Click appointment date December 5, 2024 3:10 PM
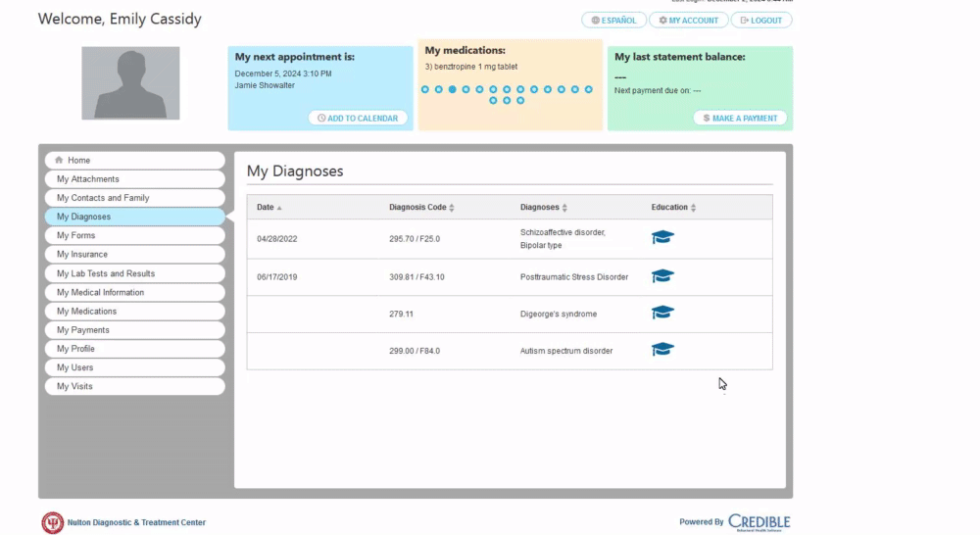Image resolution: width=980 pixels, height=535 pixels. [x=283, y=73]
